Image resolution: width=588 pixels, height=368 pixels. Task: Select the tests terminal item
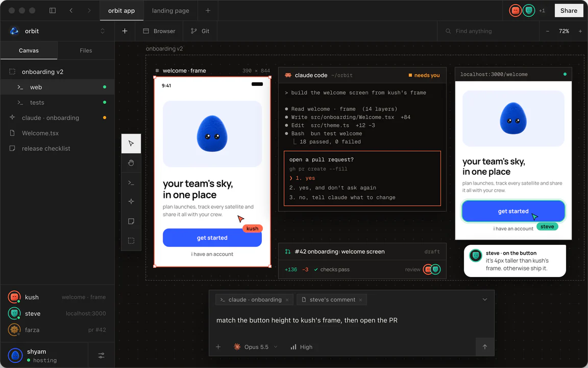[x=57, y=103]
